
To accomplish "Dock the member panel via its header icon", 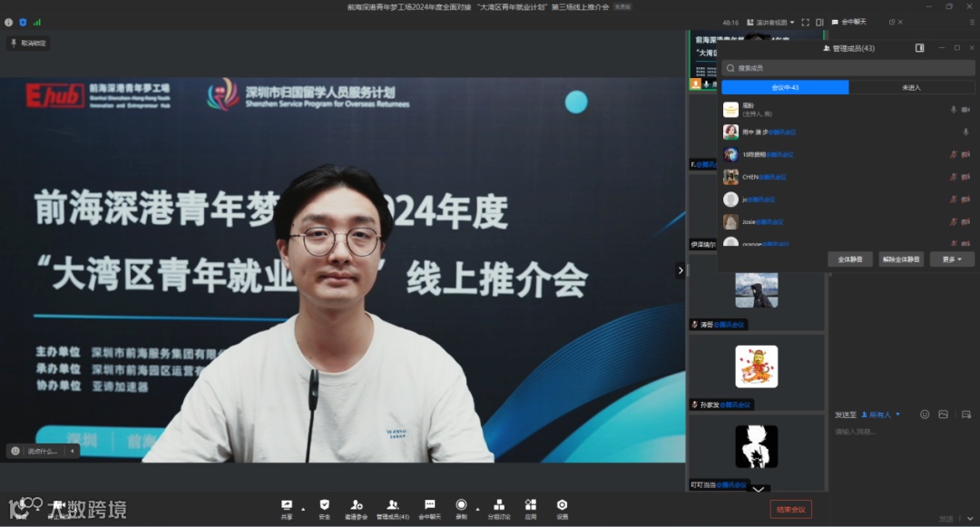I will 919,48.
